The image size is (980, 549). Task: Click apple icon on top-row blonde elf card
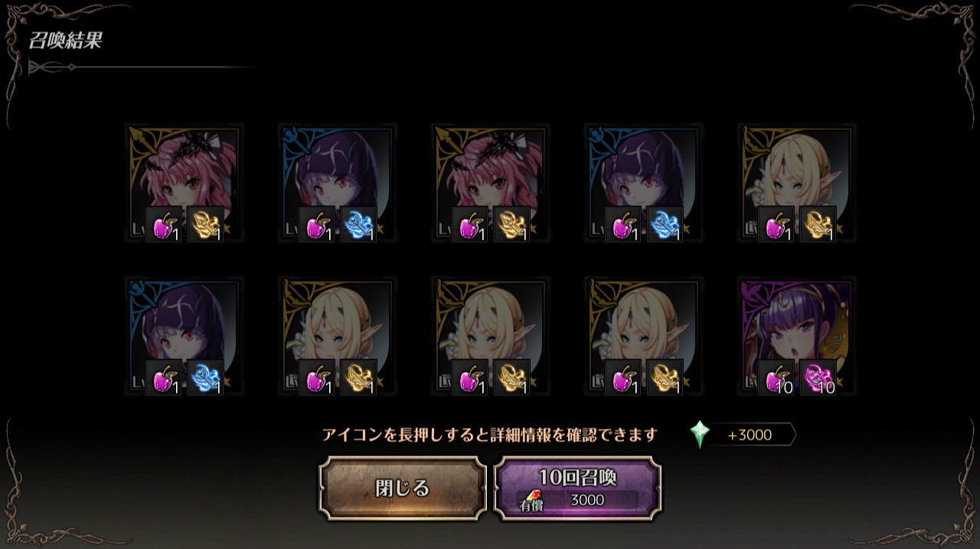pos(776,224)
